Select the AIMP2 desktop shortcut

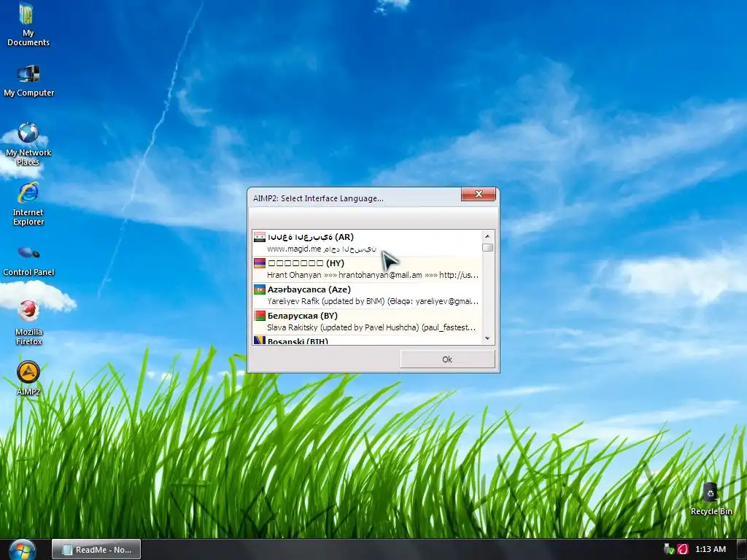(x=28, y=378)
